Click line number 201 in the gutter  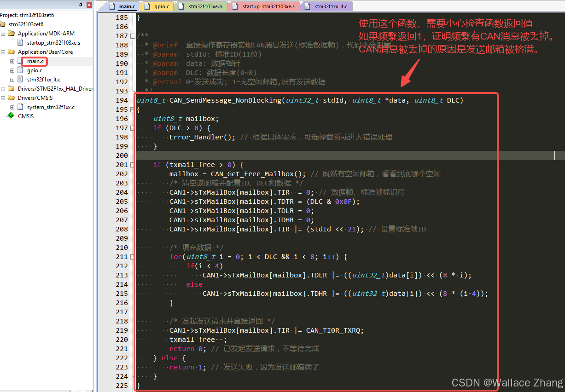[x=122, y=165]
